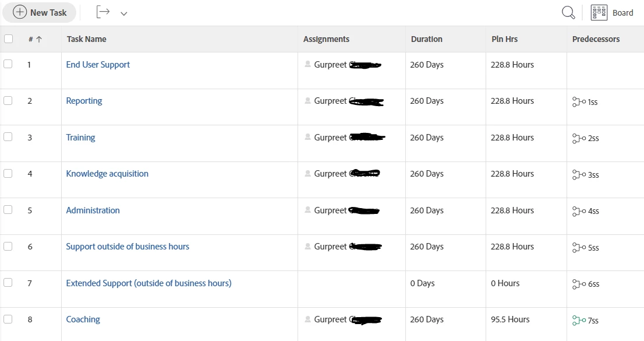Screen dimensions: 644x341
Task: Switch to Board view icon
Action: [x=599, y=13]
